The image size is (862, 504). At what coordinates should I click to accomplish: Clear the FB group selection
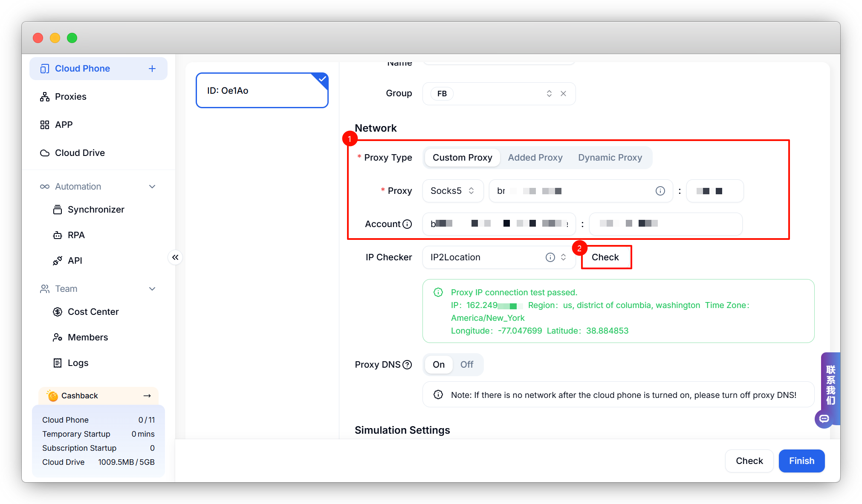(x=563, y=94)
